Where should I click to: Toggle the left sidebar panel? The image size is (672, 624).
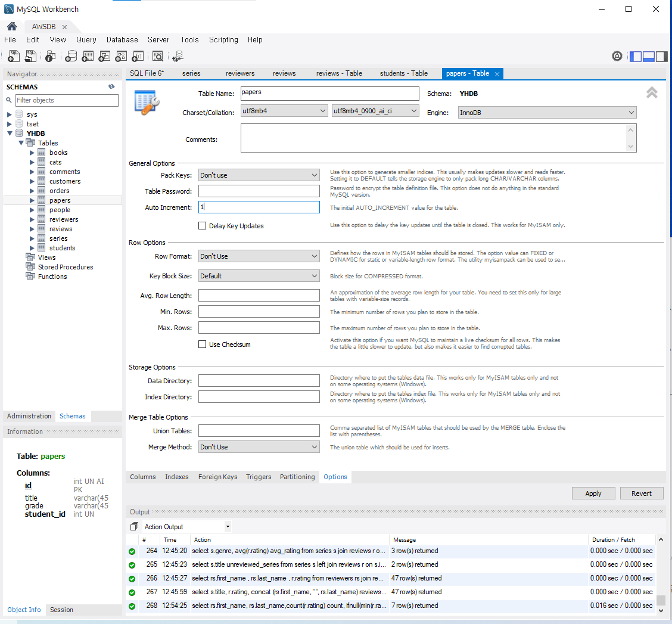(636, 56)
